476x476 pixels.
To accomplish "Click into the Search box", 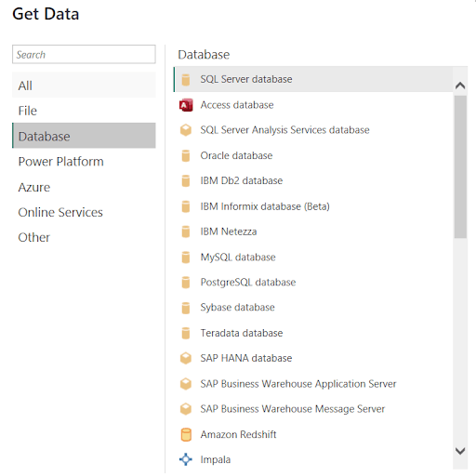I will (84, 55).
